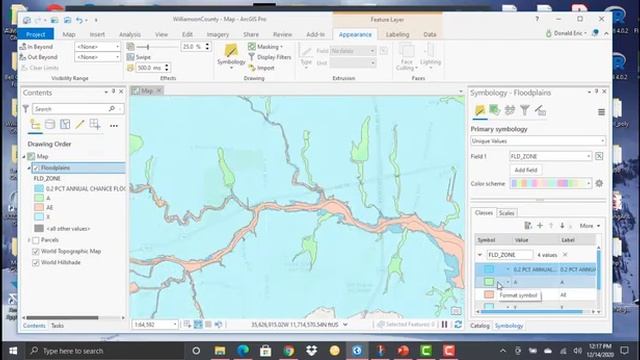Click the Masking tool in Drawing group
The image size is (640, 360).
tap(264, 47)
